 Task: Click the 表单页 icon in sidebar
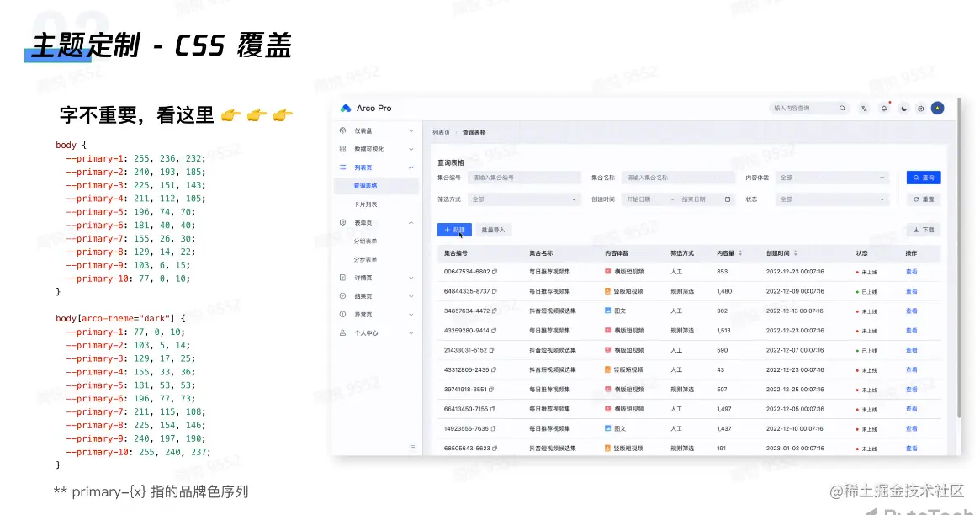pyautogui.click(x=342, y=222)
